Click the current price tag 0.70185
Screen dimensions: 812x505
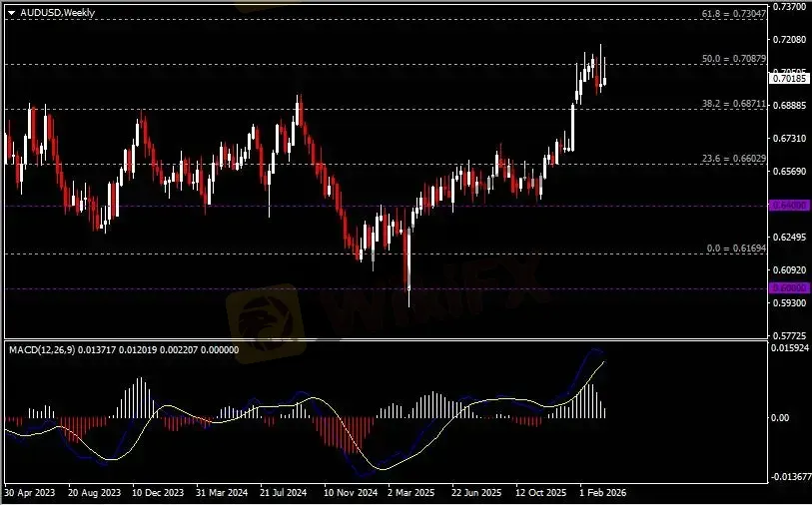click(x=790, y=79)
